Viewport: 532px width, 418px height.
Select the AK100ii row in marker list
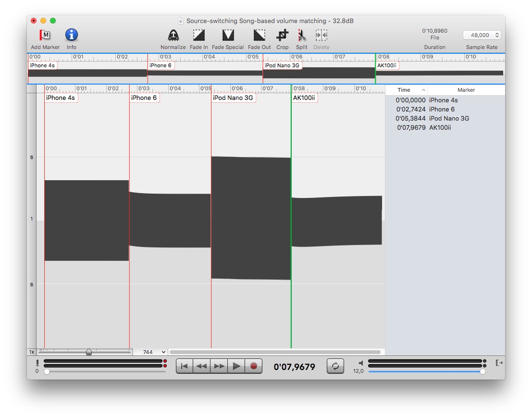445,128
